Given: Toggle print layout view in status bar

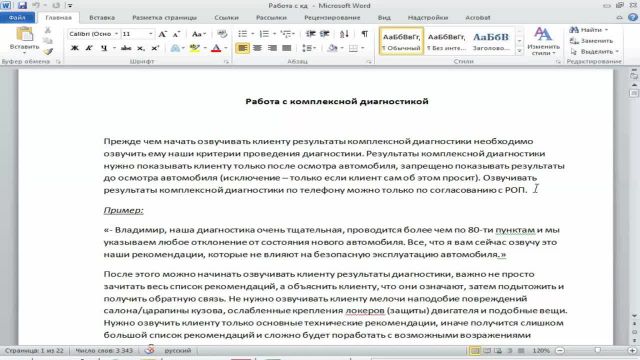Looking at the screenshot, I should pyautogui.click(x=475, y=350).
